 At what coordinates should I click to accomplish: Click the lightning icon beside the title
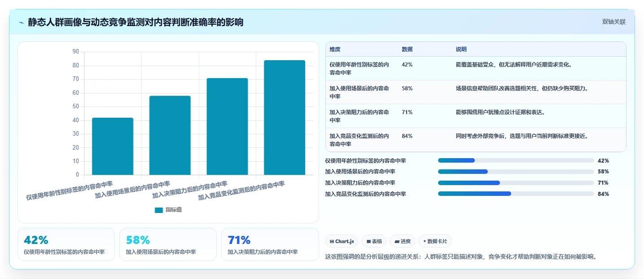tap(22, 22)
